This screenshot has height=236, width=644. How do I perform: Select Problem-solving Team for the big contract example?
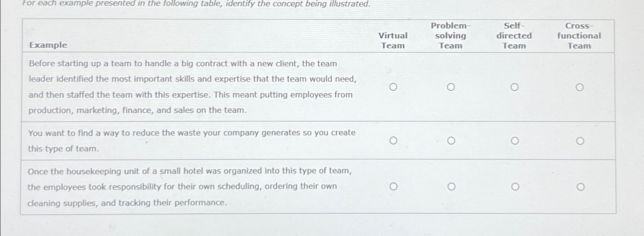(452, 87)
